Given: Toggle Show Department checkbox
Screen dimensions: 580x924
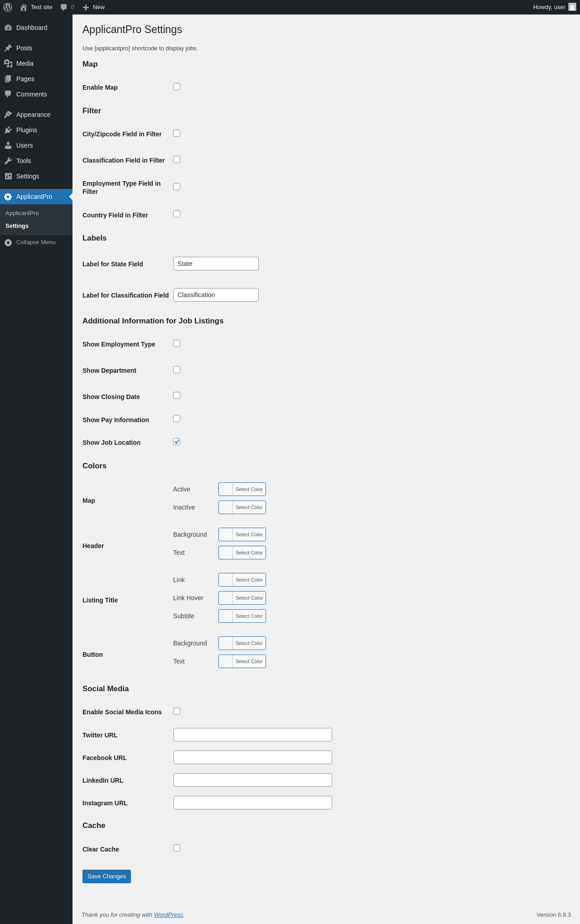Looking at the screenshot, I should [177, 370].
